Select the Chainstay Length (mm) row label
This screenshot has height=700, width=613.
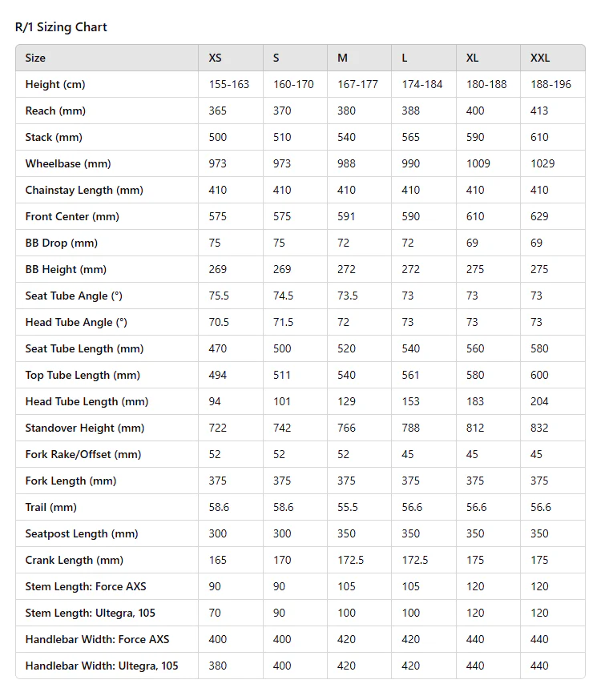[84, 190]
